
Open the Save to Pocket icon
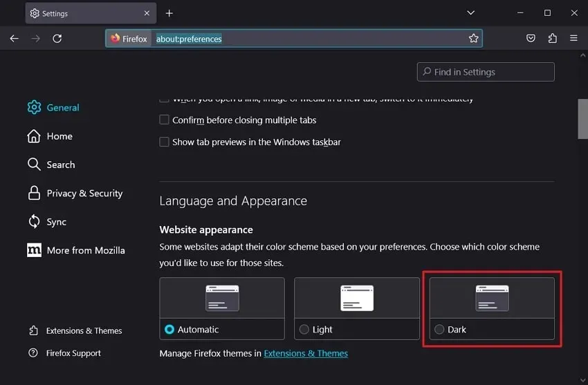(531, 38)
